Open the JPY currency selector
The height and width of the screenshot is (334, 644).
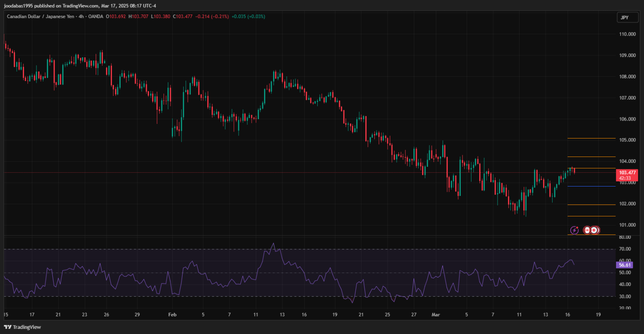click(625, 18)
